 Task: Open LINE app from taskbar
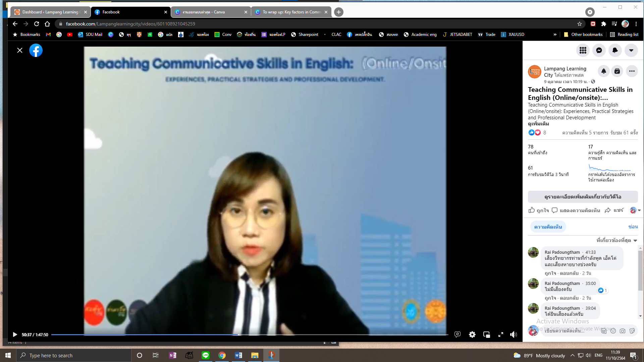pos(206,355)
